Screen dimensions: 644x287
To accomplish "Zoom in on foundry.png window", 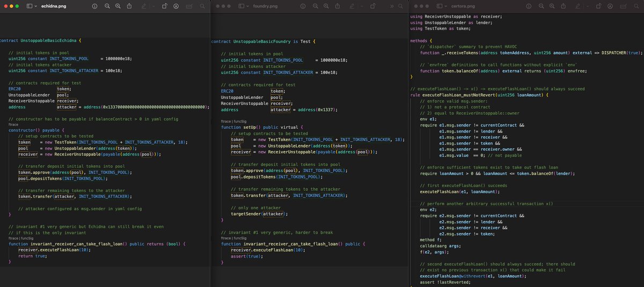I will click(326, 6).
